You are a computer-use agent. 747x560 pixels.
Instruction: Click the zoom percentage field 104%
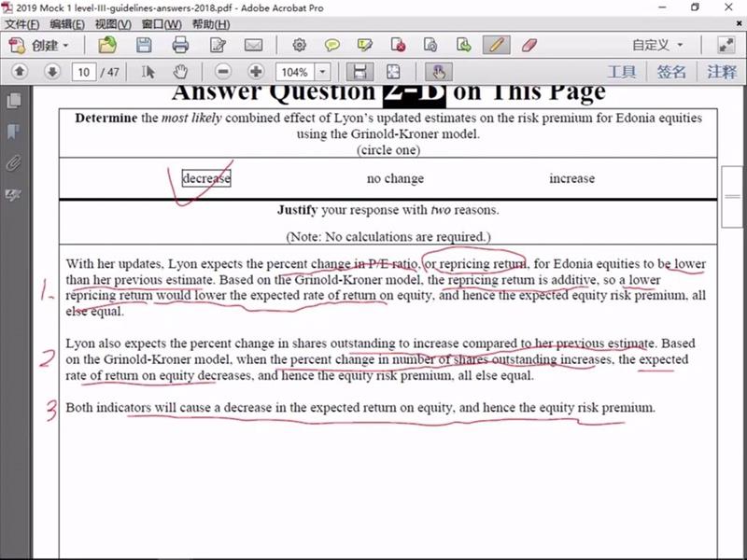(295, 73)
